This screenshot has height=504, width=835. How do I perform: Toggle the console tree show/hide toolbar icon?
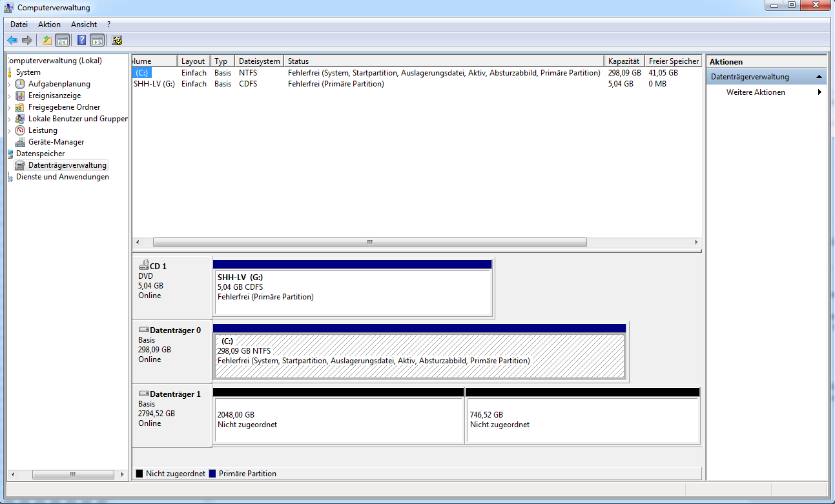pos(62,40)
